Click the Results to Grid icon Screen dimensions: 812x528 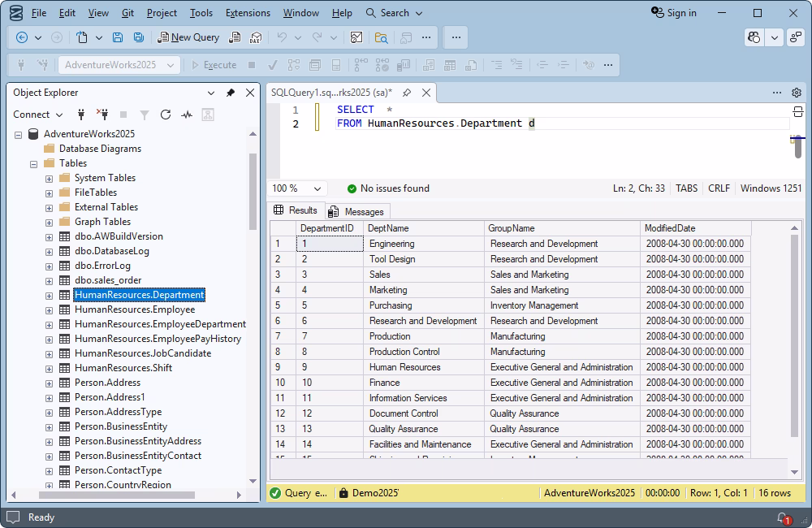click(x=450, y=65)
